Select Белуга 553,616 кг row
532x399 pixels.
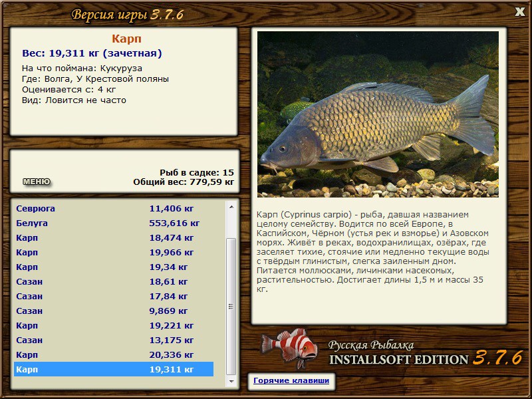pyautogui.click(x=114, y=223)
